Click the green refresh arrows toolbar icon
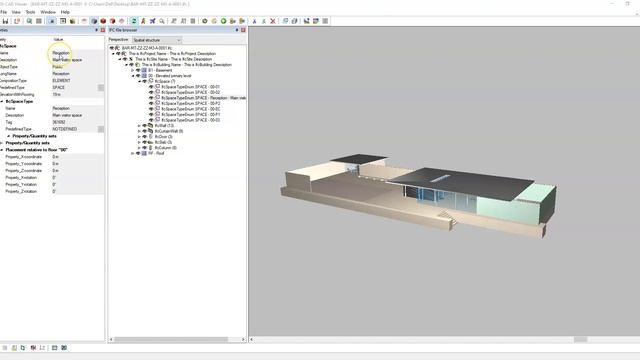Image resolution: width=640 pixels, height=360 pixels. coord(133,21)
